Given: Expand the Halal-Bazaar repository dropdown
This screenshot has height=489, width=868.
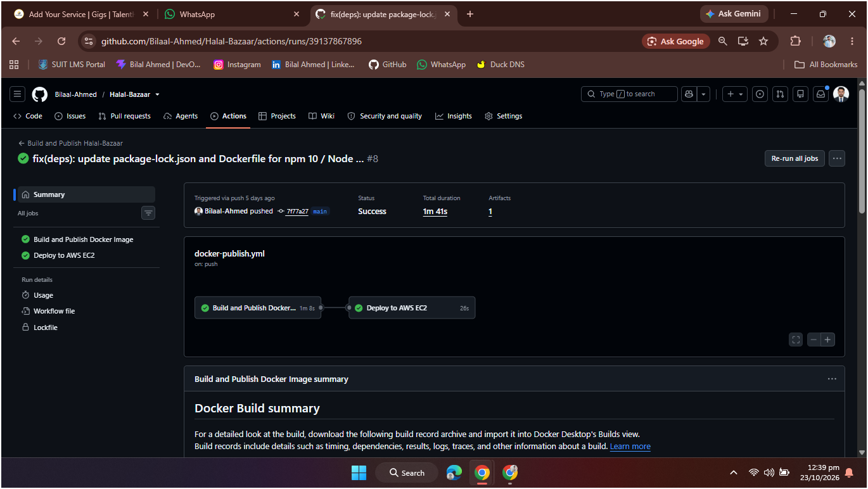Looking at the screenshot, I should pos(158,94).
